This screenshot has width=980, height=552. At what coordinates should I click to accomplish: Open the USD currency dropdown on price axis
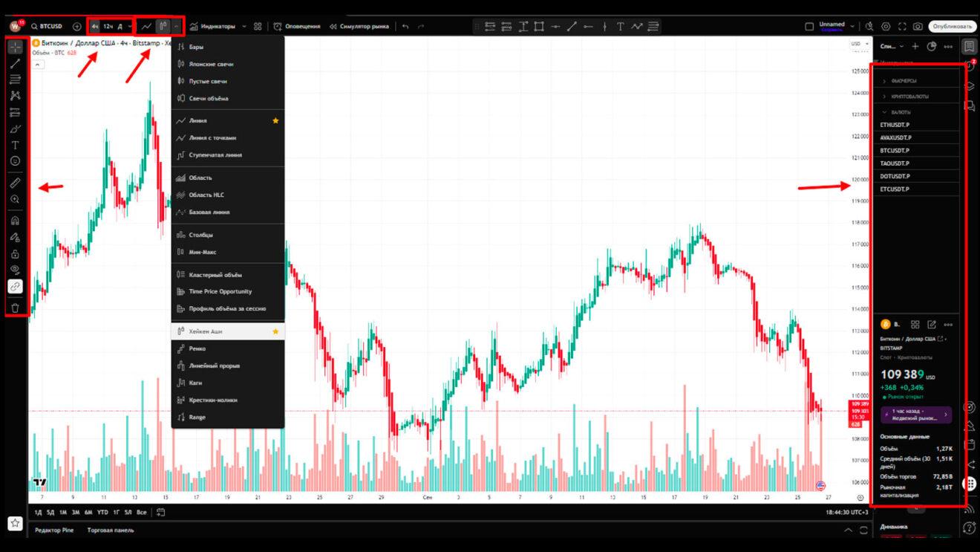[859, 44]
